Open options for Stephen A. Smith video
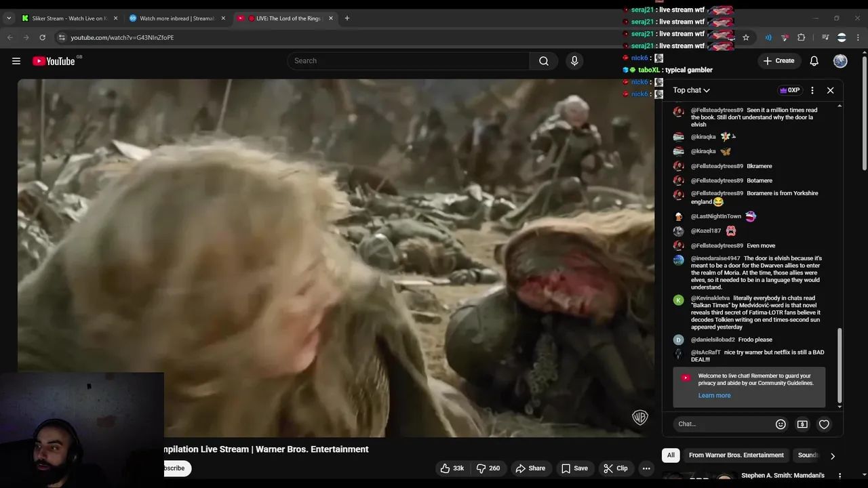Viewport: 868px width, 488px height. tap(840, 476)
